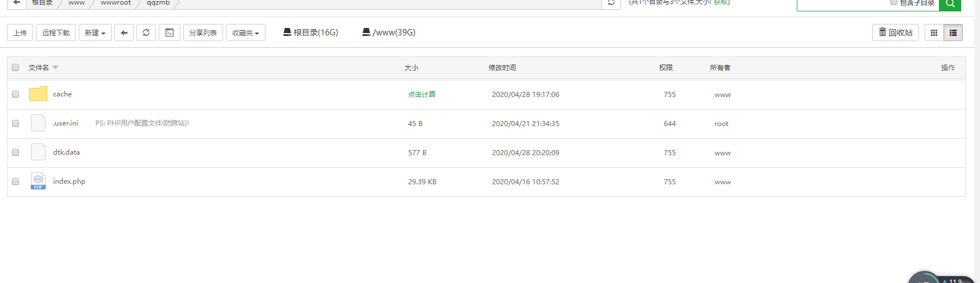Viewport: 980px width, 283px height.
Task: Switch to grid icon view
Action: 934,33
